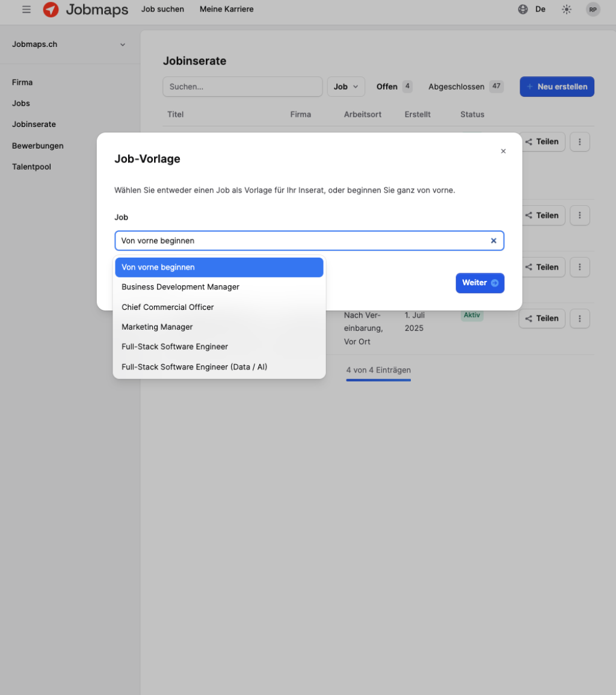Screen dimensions: 616x695
Task: Toggle the sun light-mode icon
Action: pos(566,10)
